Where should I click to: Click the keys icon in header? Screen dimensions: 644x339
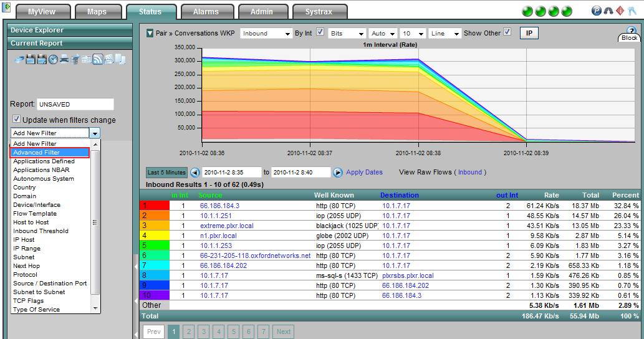tap(632, 11)
